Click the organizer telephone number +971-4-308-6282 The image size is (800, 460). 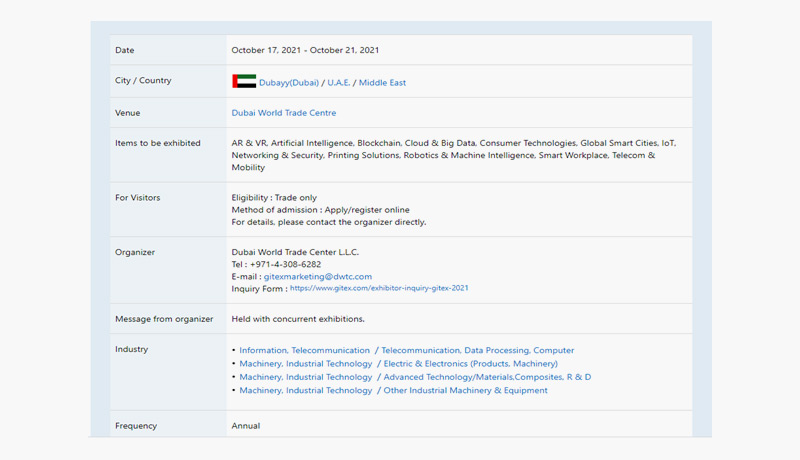pos(285,264)
